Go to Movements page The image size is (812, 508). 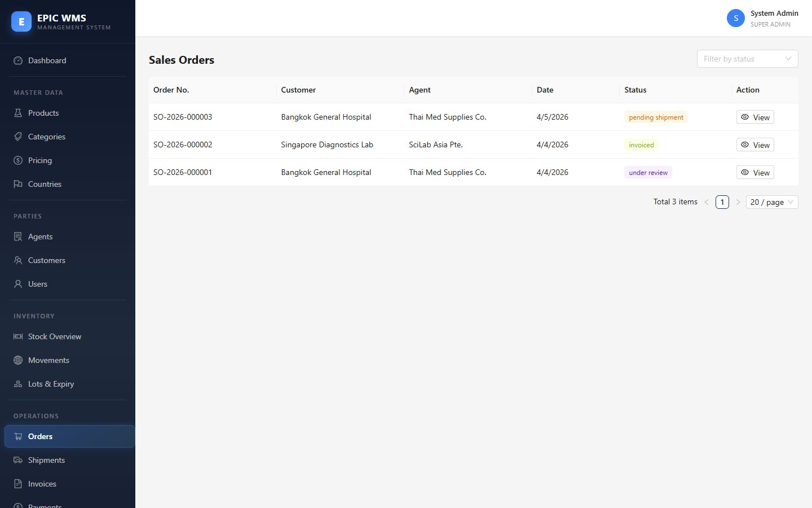[x=69, y=360]
